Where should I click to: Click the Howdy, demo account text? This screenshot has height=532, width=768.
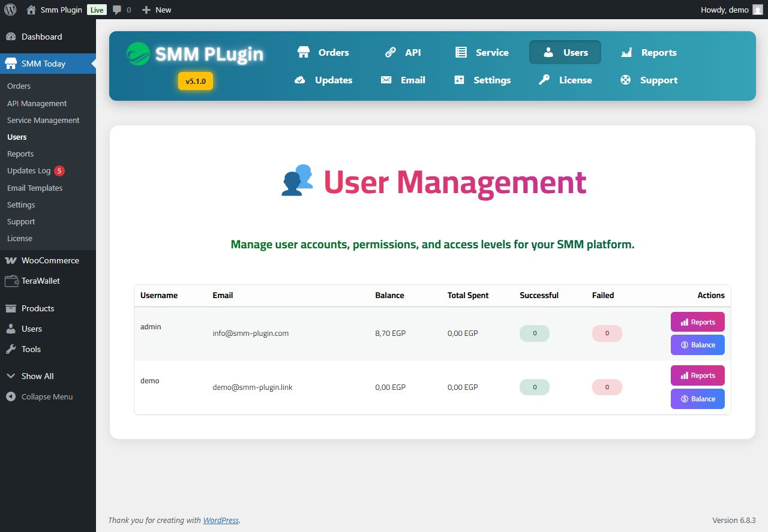tap(725, 10)
